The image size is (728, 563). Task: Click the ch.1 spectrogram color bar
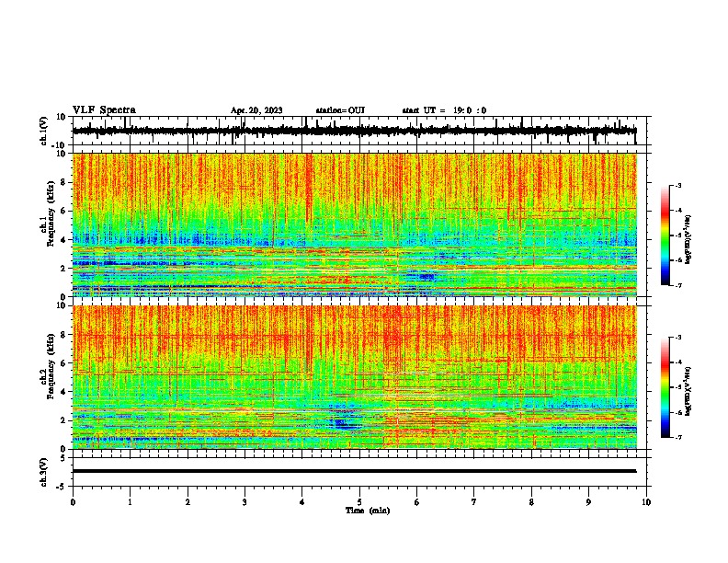tap(665, 236)
